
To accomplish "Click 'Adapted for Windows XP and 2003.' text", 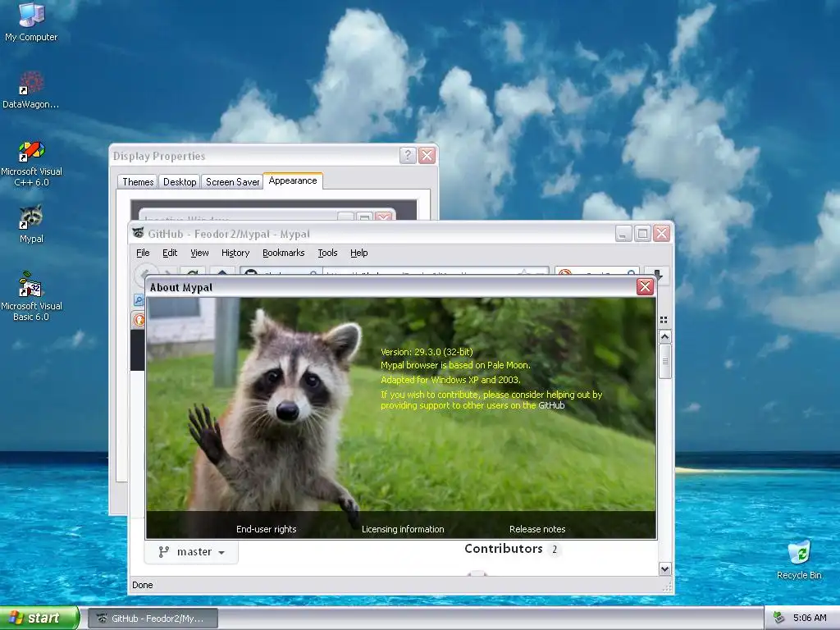I will [450, 380].
